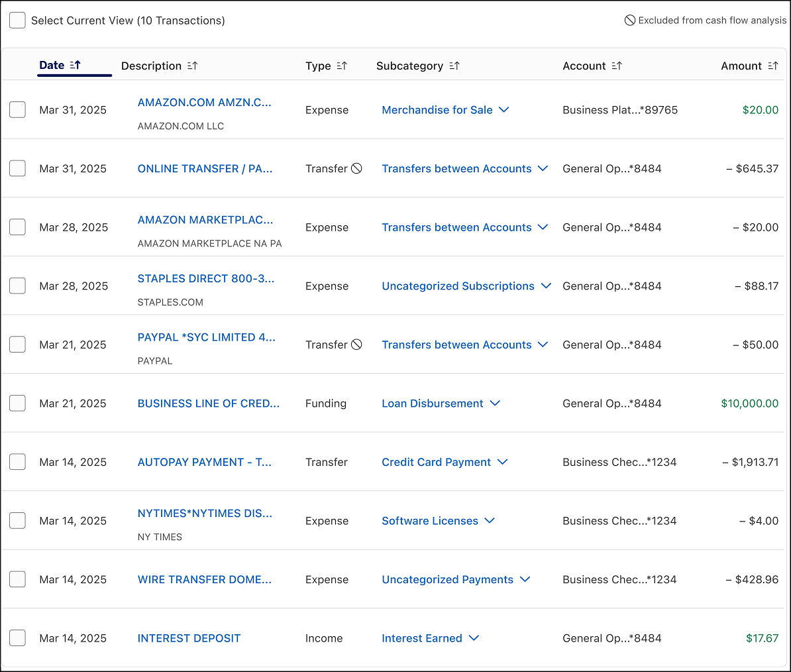
Task: Check the Select Current View checkbox
Action: tap(17, 21)
